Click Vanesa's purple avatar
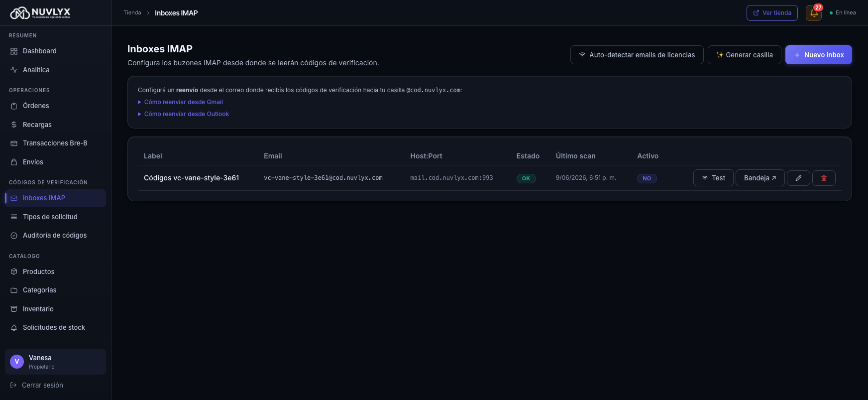This screenshot has width=868, height=400. point(17,362)
